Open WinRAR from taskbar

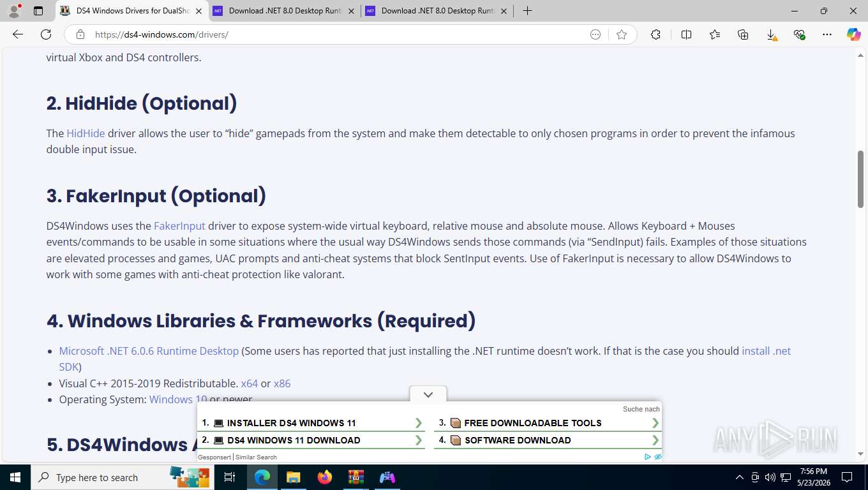click(355, 477)
